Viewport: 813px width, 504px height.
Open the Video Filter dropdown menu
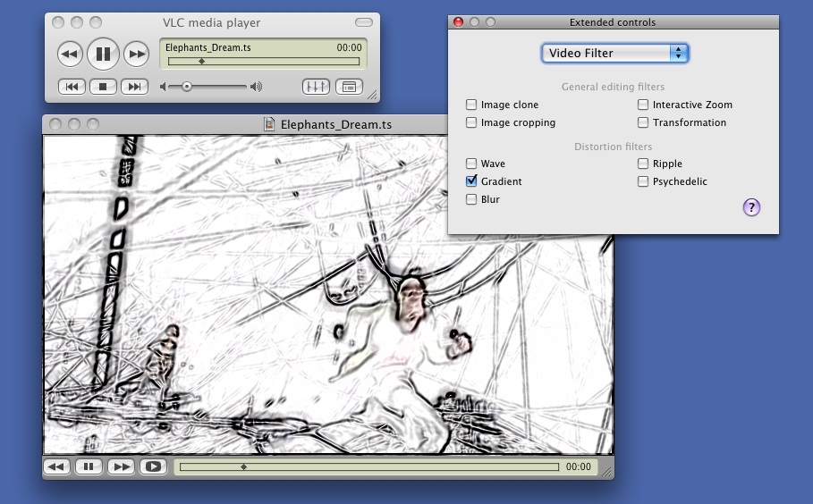(614, 53)
